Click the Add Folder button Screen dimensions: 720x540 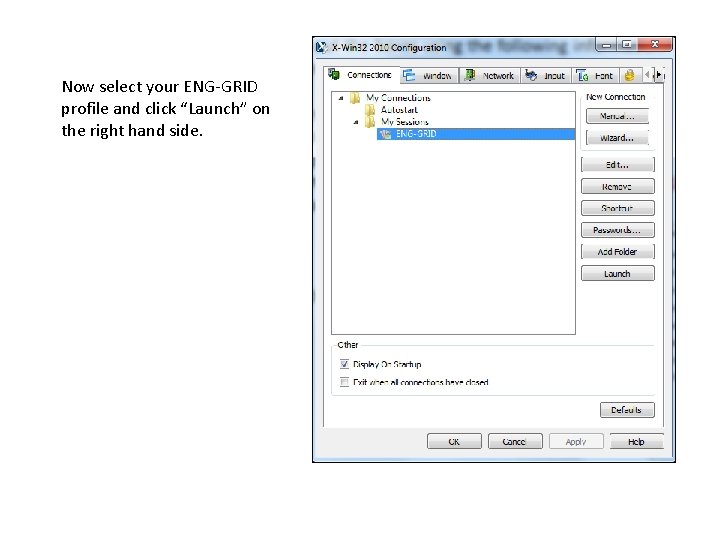pyautogui.click(x=618, y=252)
